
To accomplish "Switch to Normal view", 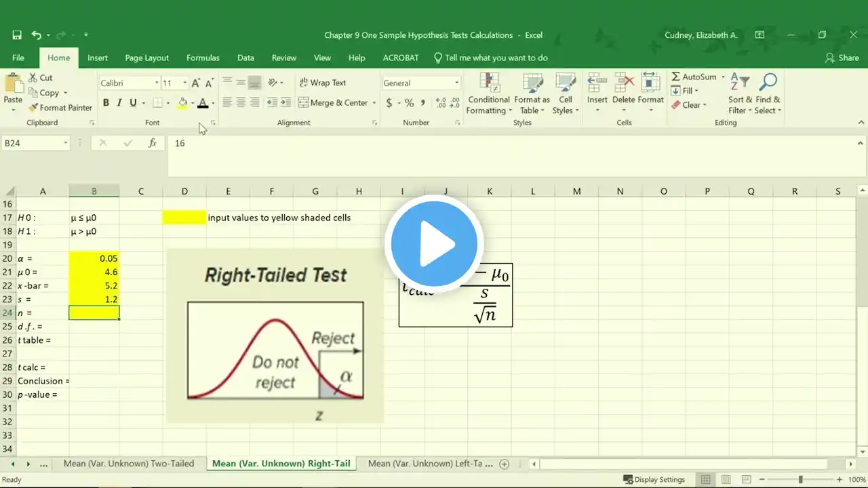I will (706, 480).
